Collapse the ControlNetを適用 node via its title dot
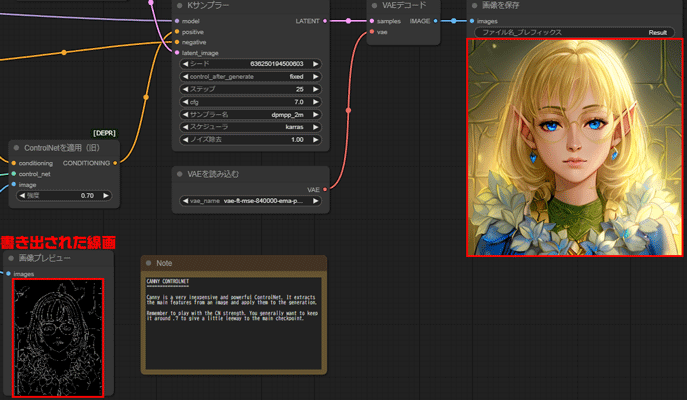This screenshot has height=400, width=687. click(x=16, y=148)
